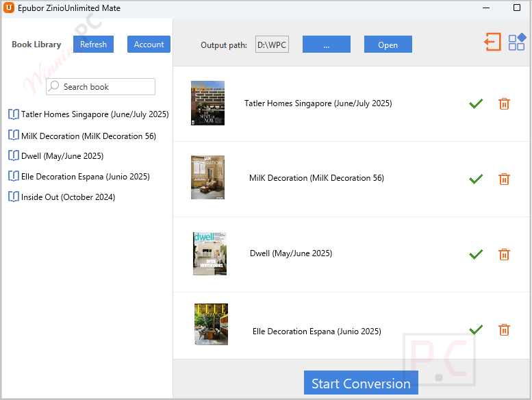Click Tatler Homes Singapore title in conversion list
532x400 pixels.
click(x=318, y=103)
